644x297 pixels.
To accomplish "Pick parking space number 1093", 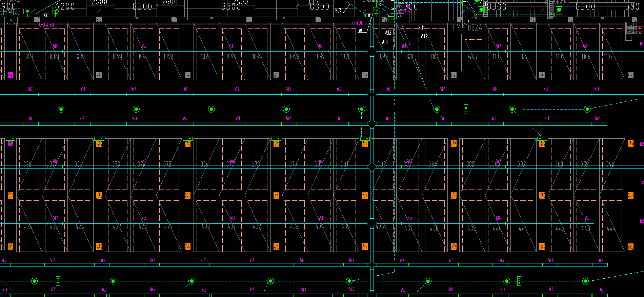I will 206,56.
